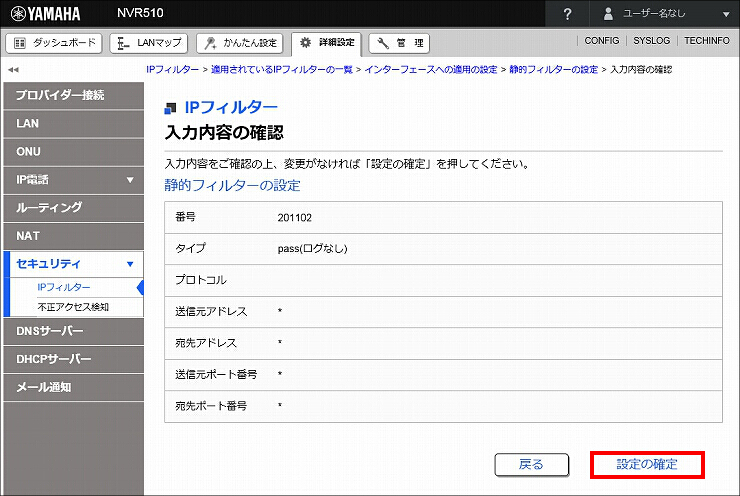Screen dimensions: 740x496
Task: Click the かんたん設定 wizard icon
Action: point(210,43)
